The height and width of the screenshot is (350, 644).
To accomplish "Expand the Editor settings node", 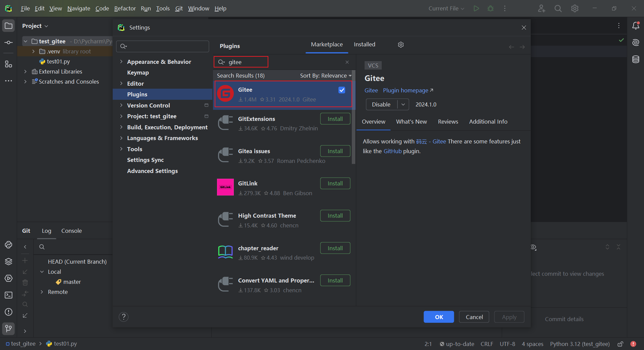I will click(121, 84).
